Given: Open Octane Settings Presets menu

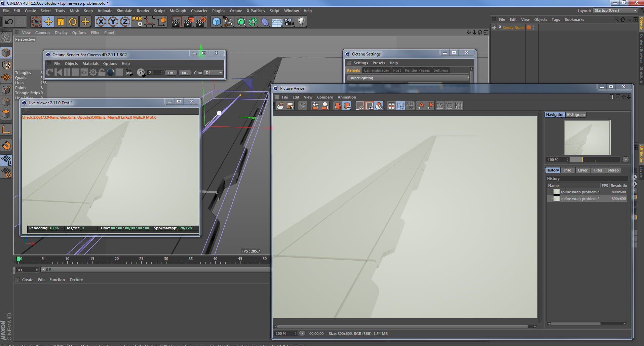Looking at the screenshot, I should 379,63.
